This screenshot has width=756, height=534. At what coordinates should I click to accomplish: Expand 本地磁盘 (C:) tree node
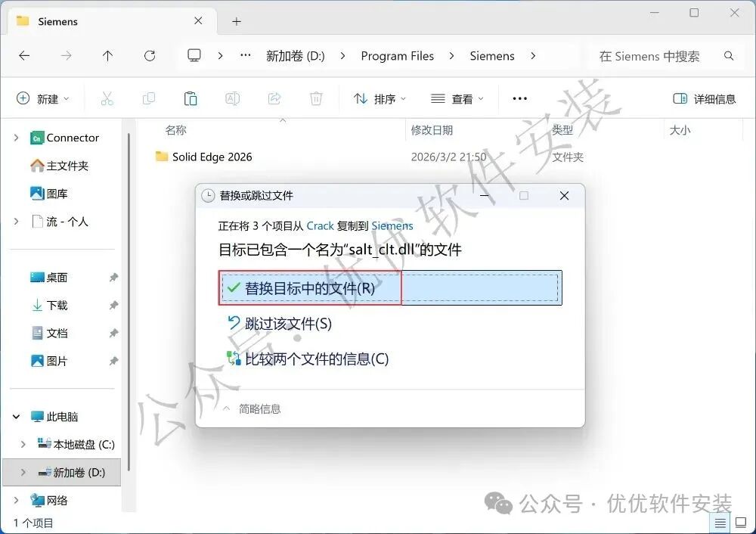pos(23,444)
